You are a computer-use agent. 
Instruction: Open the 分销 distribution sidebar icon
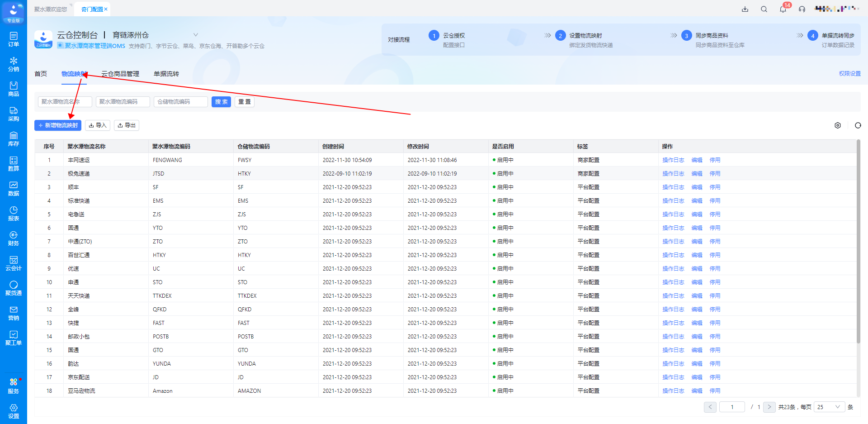point(14,64)
